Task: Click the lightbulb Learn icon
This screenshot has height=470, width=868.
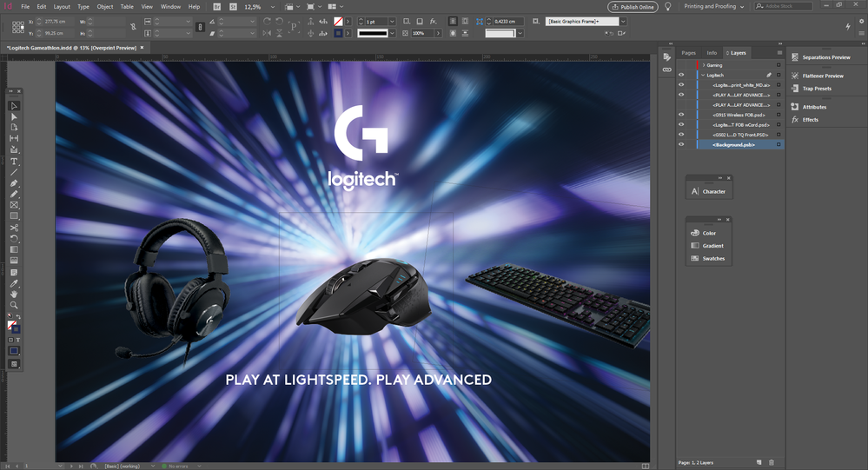Action: click(668, 7)
